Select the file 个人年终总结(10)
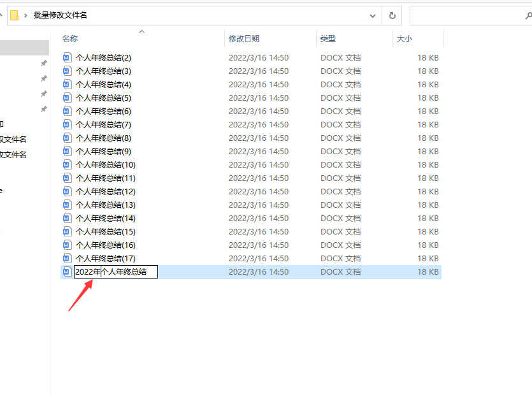 coord(105,164)
